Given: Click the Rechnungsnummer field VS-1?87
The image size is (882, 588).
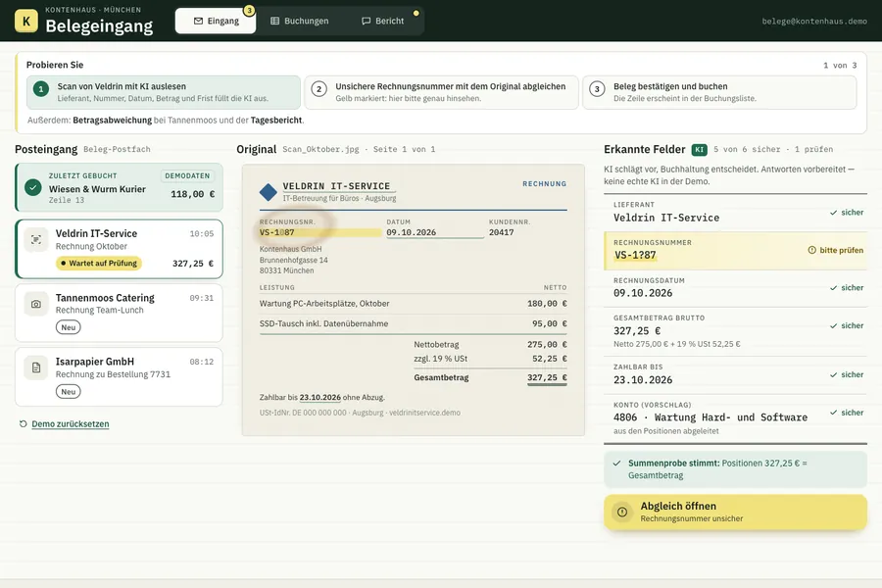Looking at the screenshot, I should point(735,251).
